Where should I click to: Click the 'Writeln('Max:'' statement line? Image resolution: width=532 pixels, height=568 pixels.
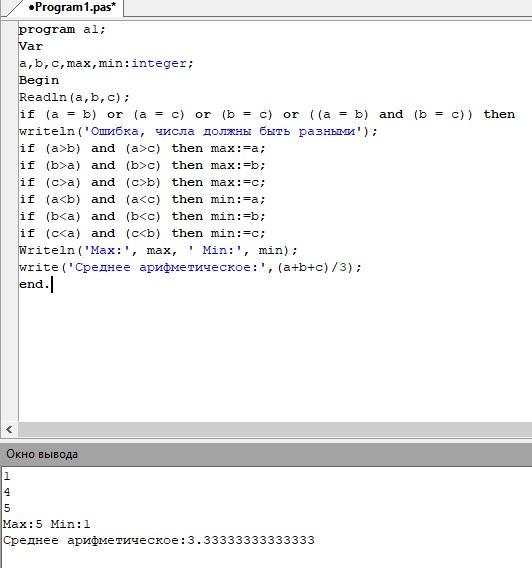(158, 250)
